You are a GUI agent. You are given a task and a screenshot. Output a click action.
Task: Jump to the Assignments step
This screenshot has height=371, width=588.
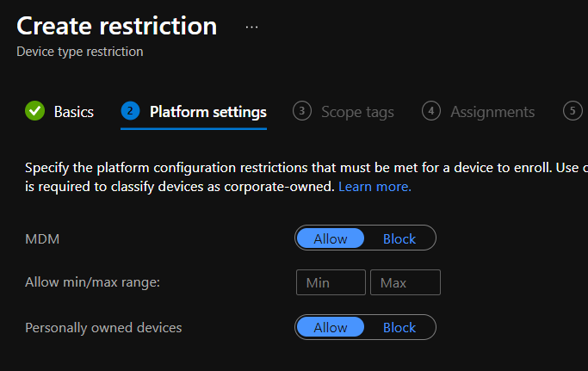coord(492,112)
